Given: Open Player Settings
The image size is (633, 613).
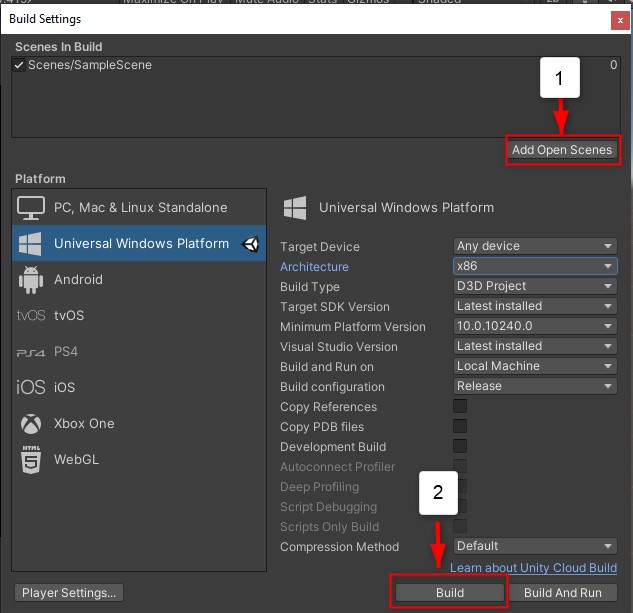Looking at the screenshot, I should (x=69, y=593).
